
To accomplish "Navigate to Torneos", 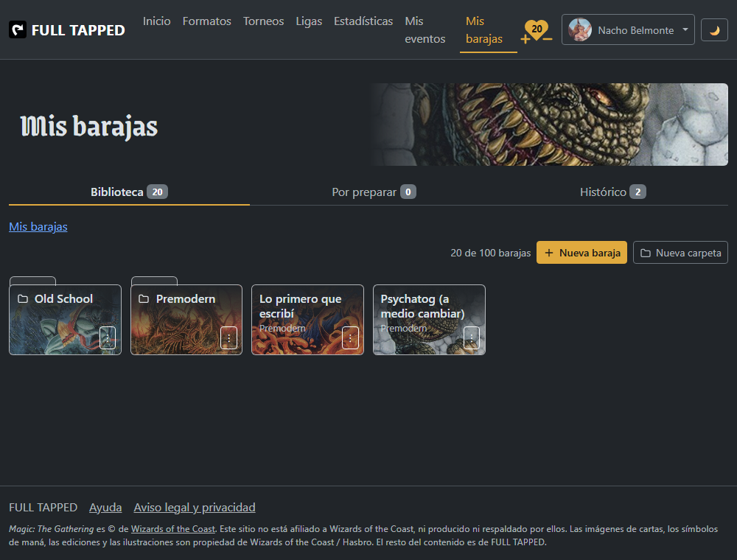I will pos(263,21).
